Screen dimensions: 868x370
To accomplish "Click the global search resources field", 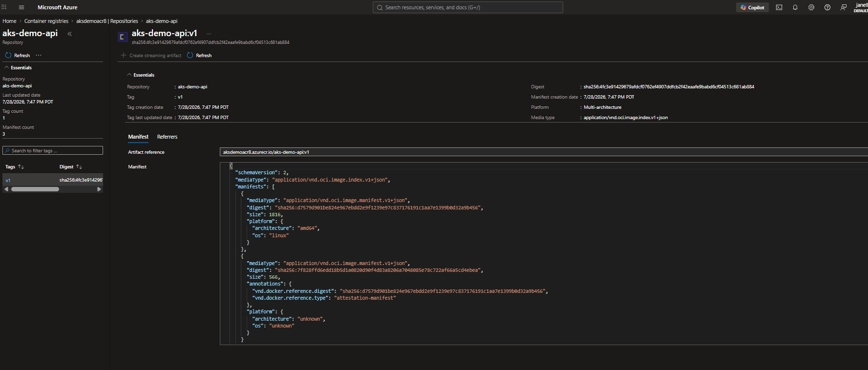I will point(467,7).
